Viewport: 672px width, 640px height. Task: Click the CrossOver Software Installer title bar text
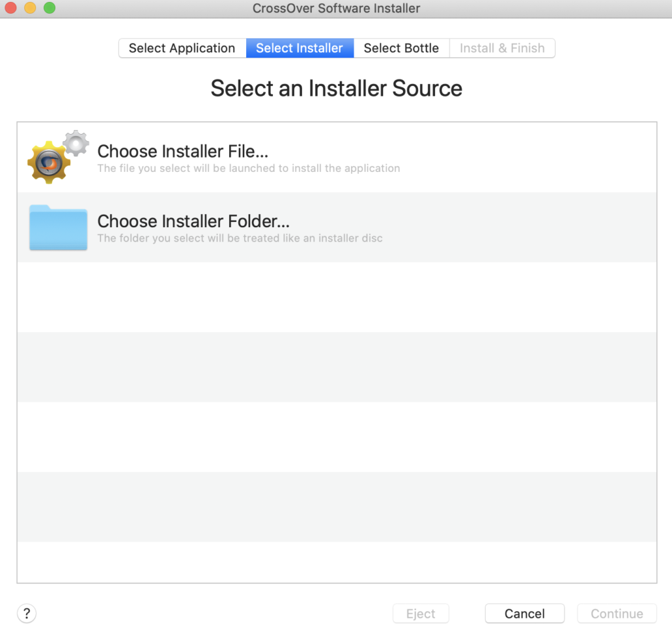336,9
